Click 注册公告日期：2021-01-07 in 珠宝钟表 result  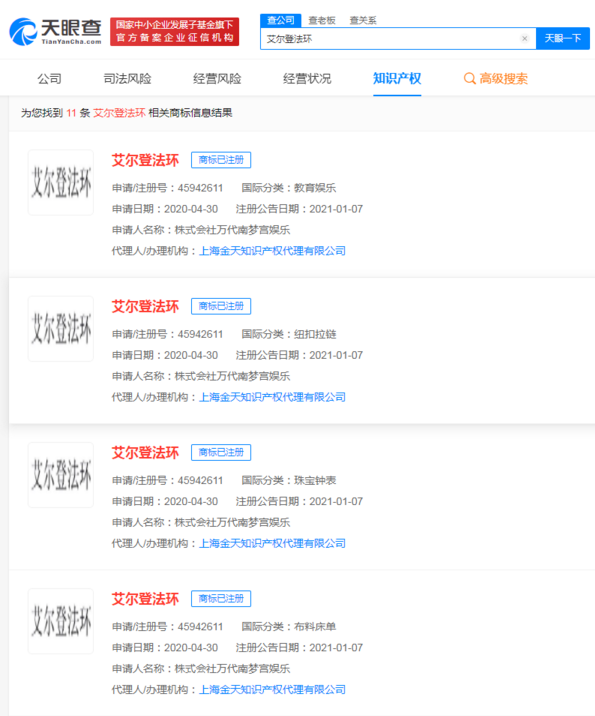coord(299,501)
